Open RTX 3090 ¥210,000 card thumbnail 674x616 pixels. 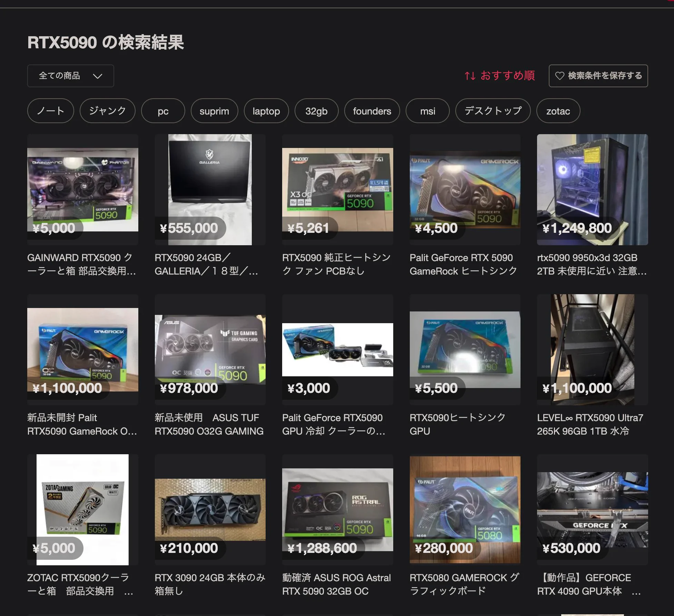click(x=210, y=510)
